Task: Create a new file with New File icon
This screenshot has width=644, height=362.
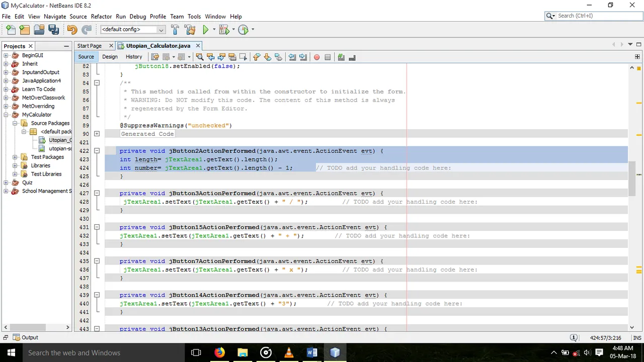Action: (11, 30)
